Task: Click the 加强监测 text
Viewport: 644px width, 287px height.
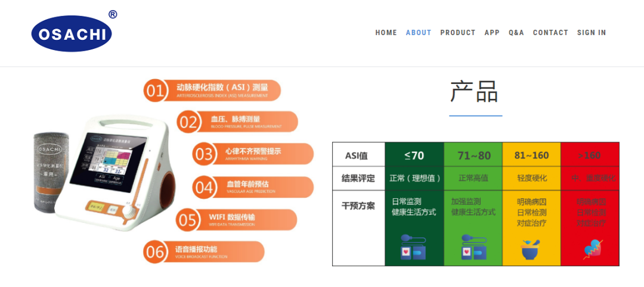Action: pos(466,202)
